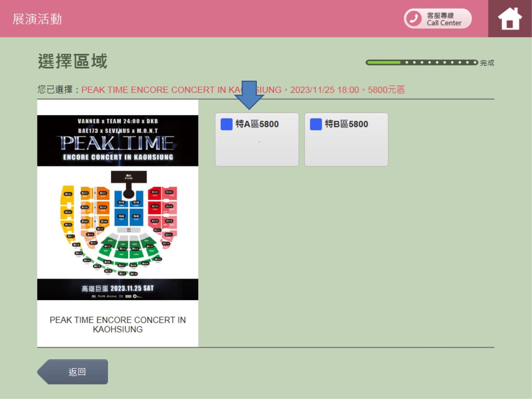Click the 返回 back button
The image size is (532, 399).
click(73, 372)
